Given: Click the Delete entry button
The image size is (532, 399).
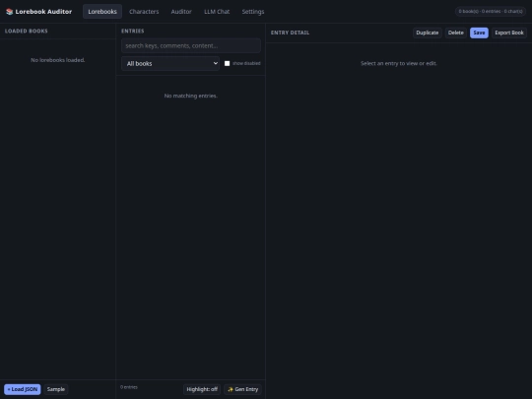Looking at the screenshot, I should coord(456,33).
